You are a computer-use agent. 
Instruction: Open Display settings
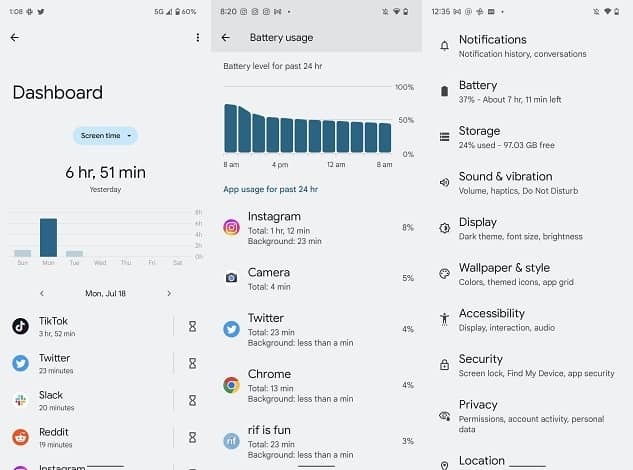pyautogui.click(x=528, y=229)
